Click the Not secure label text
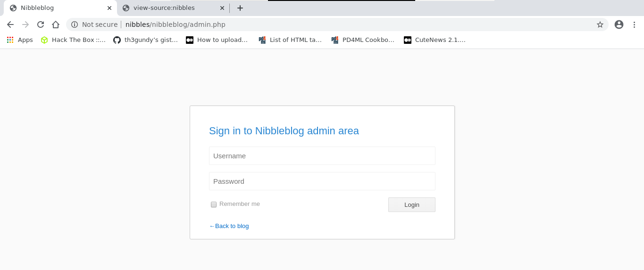644x270 pixels. coord(100,25)
